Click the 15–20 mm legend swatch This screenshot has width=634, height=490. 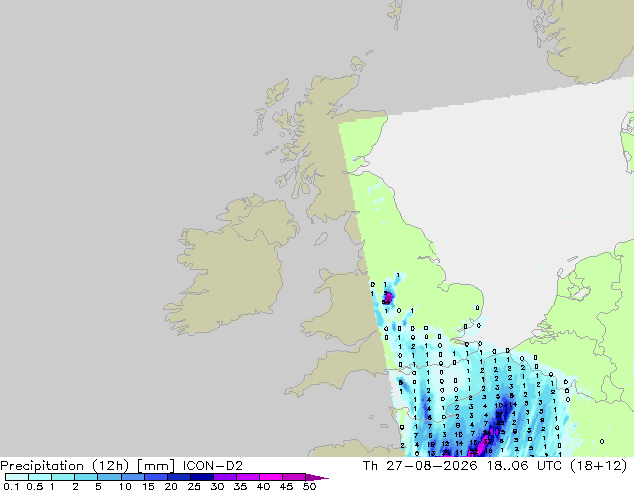(x=155, y=477)
